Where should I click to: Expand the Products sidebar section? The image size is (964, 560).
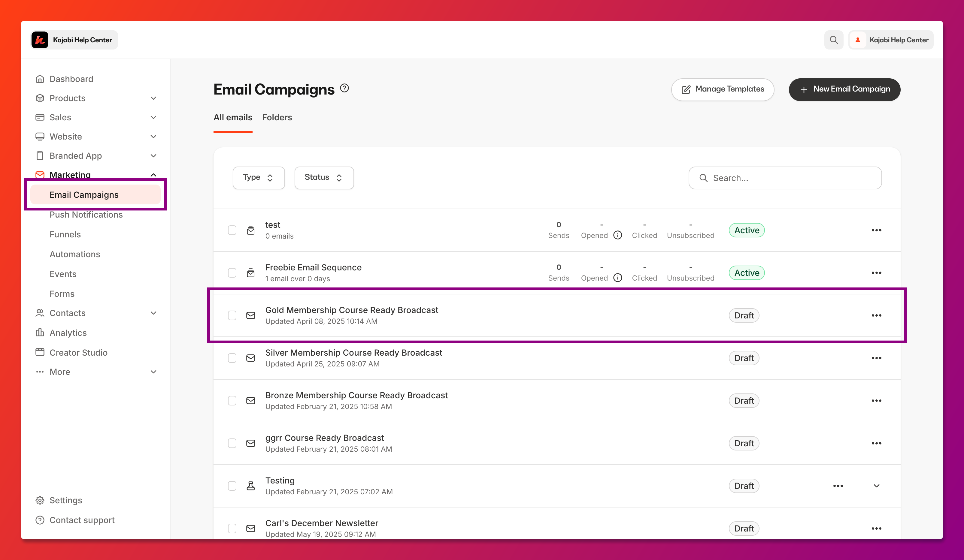point(153,98)
